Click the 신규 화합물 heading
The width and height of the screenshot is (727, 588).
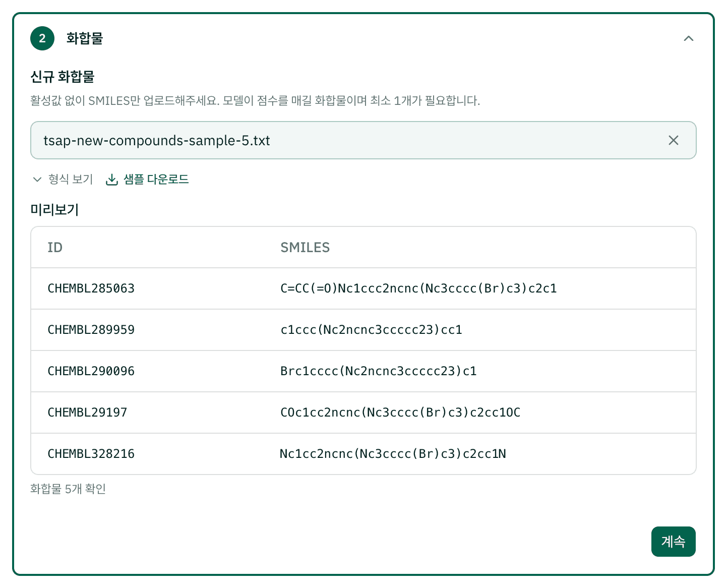coord(63,77)
